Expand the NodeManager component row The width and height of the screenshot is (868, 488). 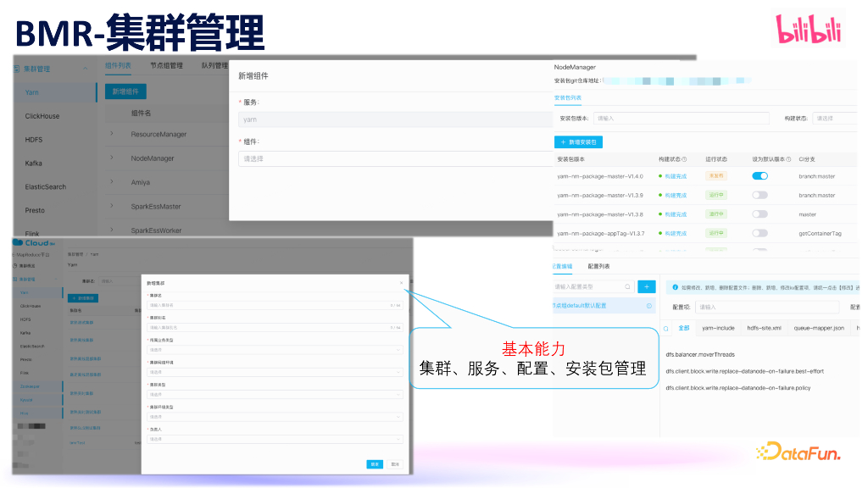coord(110,158)
